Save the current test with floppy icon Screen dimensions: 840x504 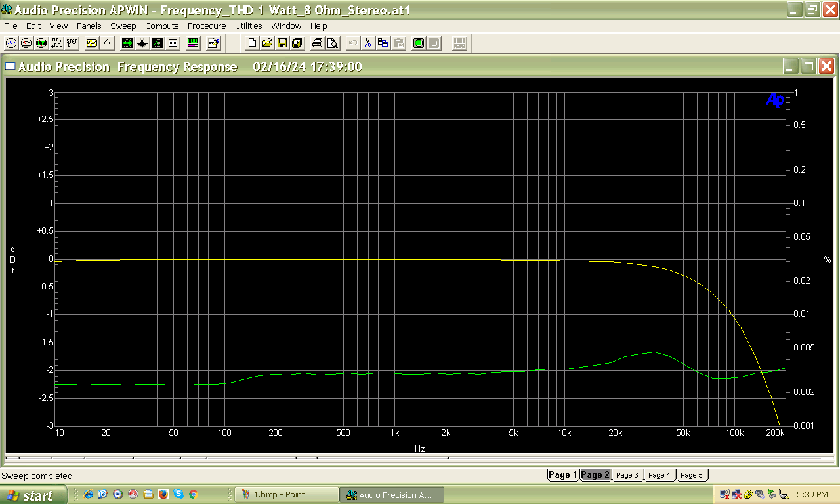[x=282, y=43]
